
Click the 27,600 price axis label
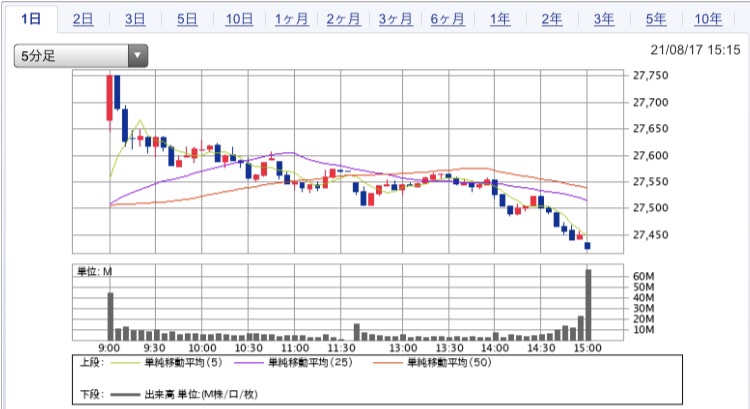(x=651, y=155)
